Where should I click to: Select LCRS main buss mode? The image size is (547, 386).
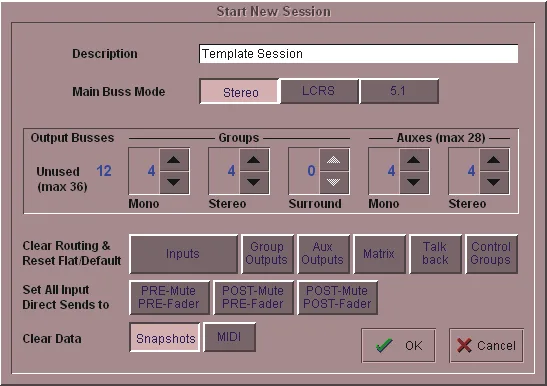pos(319,91)
